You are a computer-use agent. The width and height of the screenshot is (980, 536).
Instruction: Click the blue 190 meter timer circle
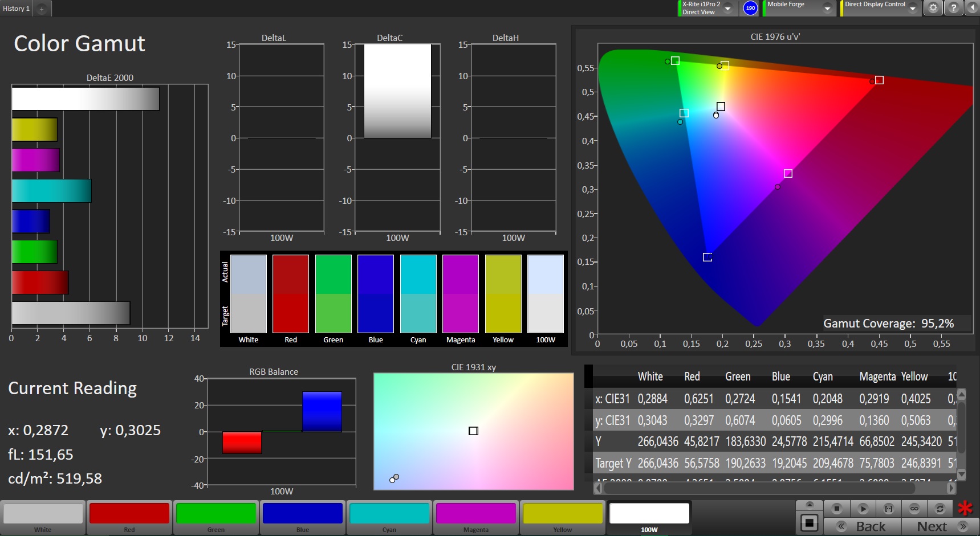(750, 8)
